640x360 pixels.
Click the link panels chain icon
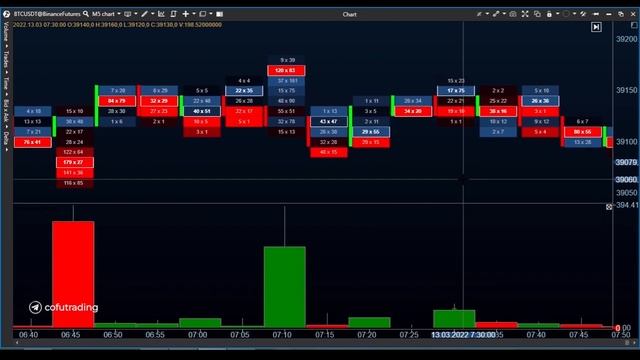(x=496, y=14)
